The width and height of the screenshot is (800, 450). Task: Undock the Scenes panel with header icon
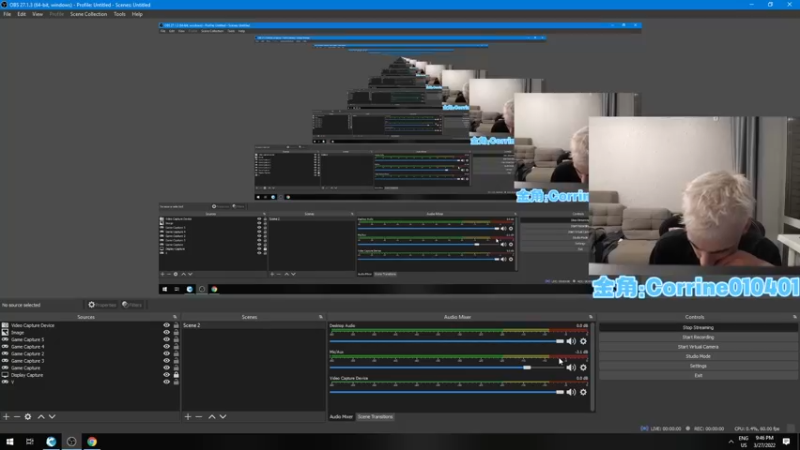pos(321,317)
